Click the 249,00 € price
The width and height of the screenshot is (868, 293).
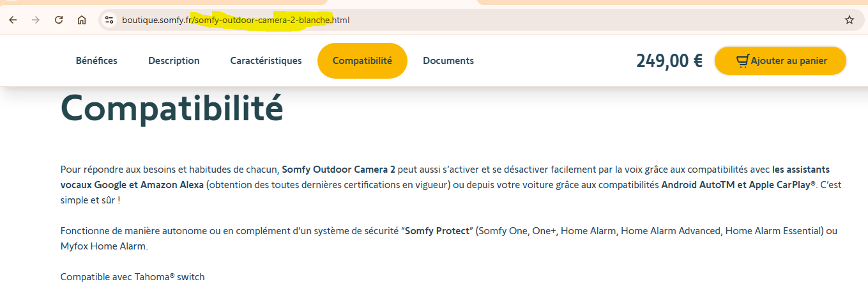669,61
